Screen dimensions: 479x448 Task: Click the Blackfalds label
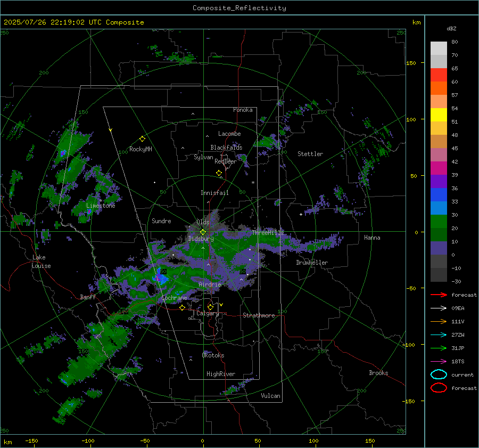[226, 148]
